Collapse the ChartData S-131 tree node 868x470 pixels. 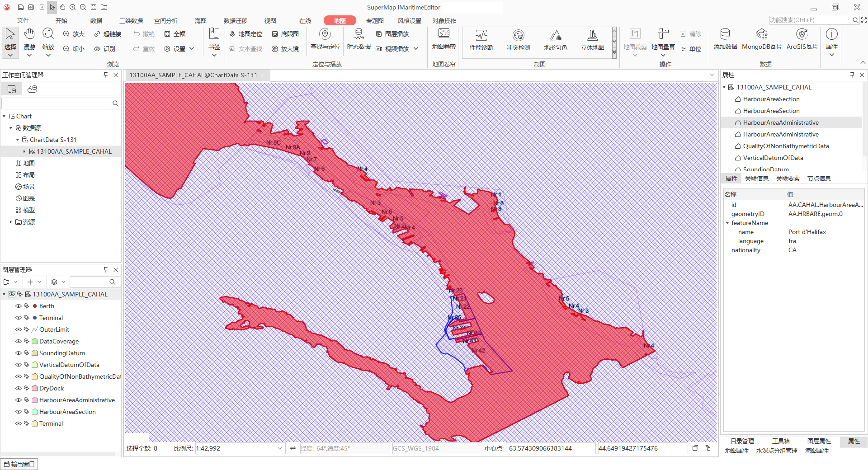click(18, 140)
